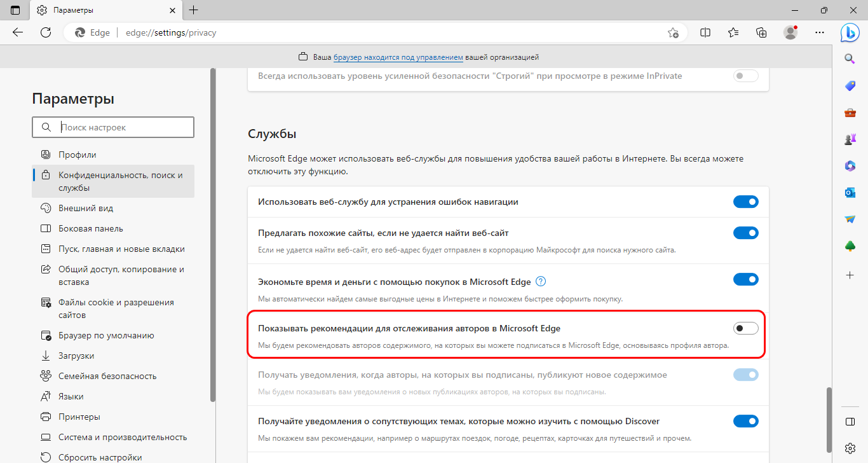Open the Outlook sidebar icon
Image resolution: width=868 pixels, height=463 pixels.
850,192
